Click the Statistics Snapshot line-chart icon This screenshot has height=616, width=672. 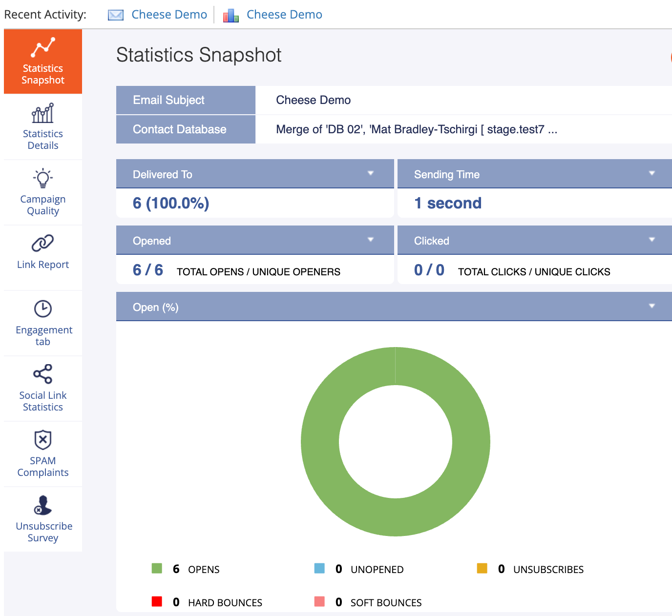coord(43,47)
